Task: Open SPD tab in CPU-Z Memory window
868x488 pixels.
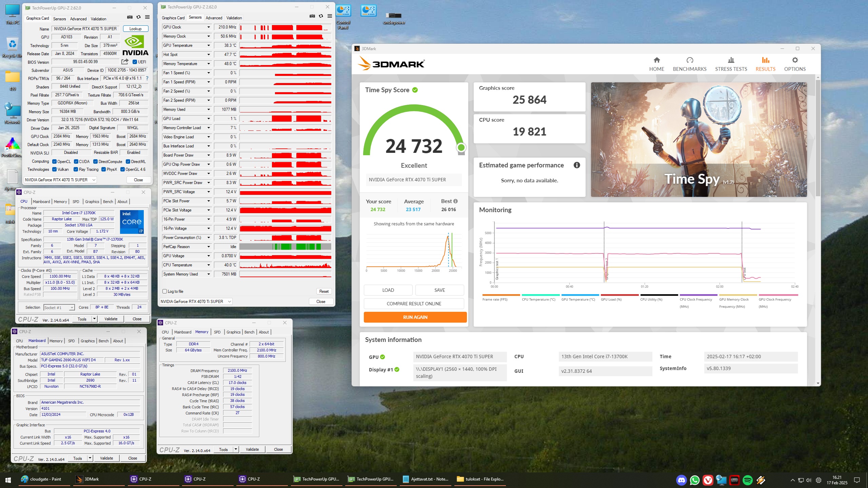Action: pyautogui.click(x=217, y=332)
